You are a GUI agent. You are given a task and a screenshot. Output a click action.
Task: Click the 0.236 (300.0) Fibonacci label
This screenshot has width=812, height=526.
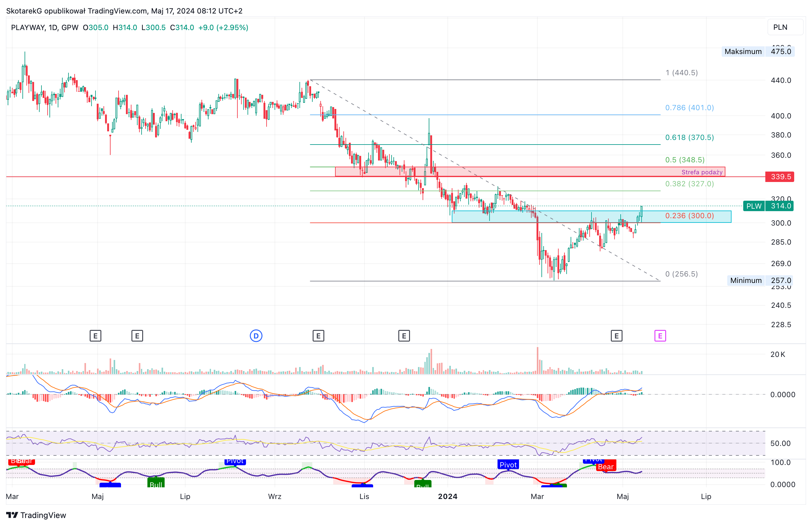click(x=689, y=216)
